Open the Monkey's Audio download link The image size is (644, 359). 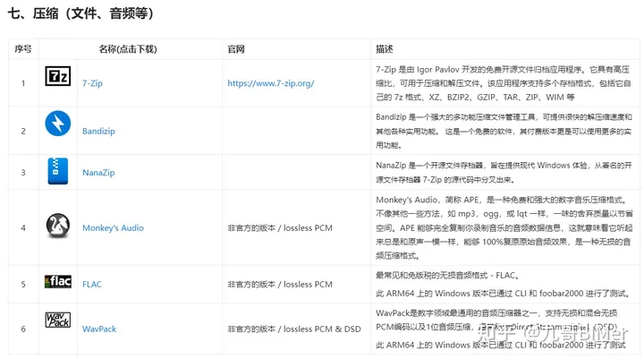[x=113, y=227]
